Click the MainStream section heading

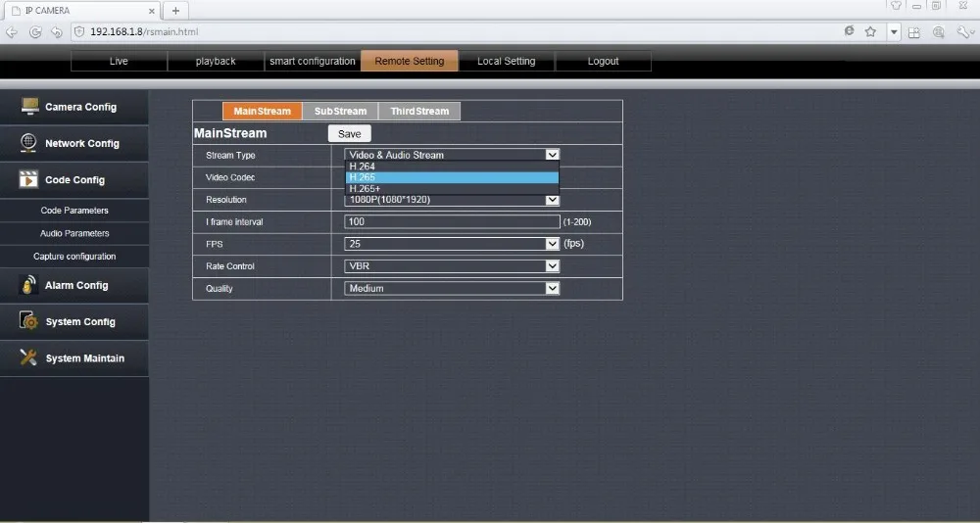click(x=230, y=133)
